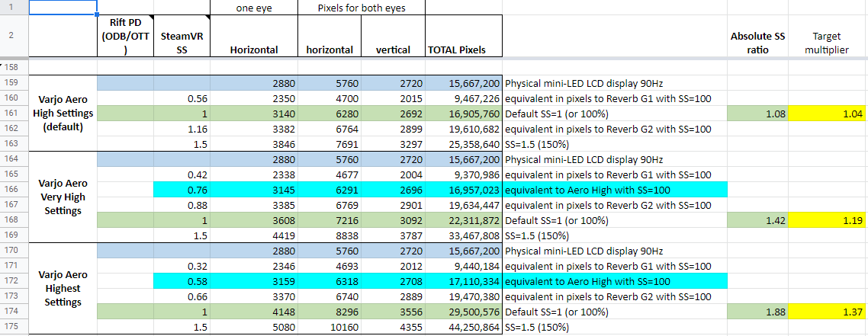Viewport: 868px width, 336px height.
Task: Select the row 168 header
Action: pyautogui.click(x=14, y=220)
